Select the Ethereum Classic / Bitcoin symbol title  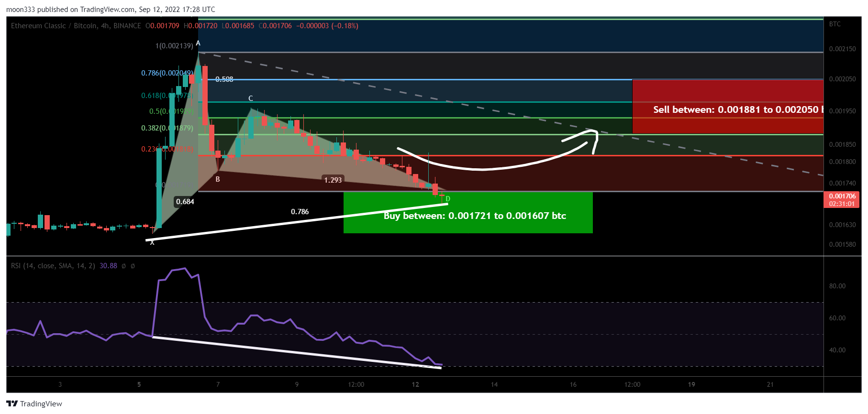[76, 26]
